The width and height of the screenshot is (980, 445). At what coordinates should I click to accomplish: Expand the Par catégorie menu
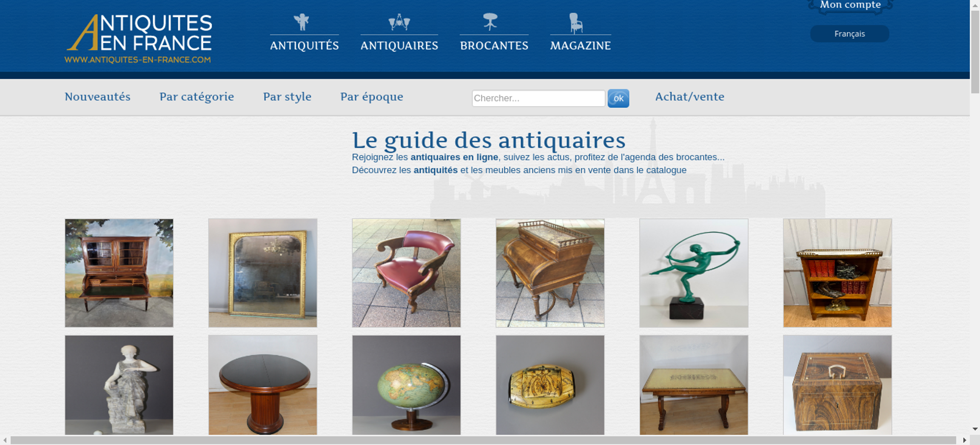(196, 97)
